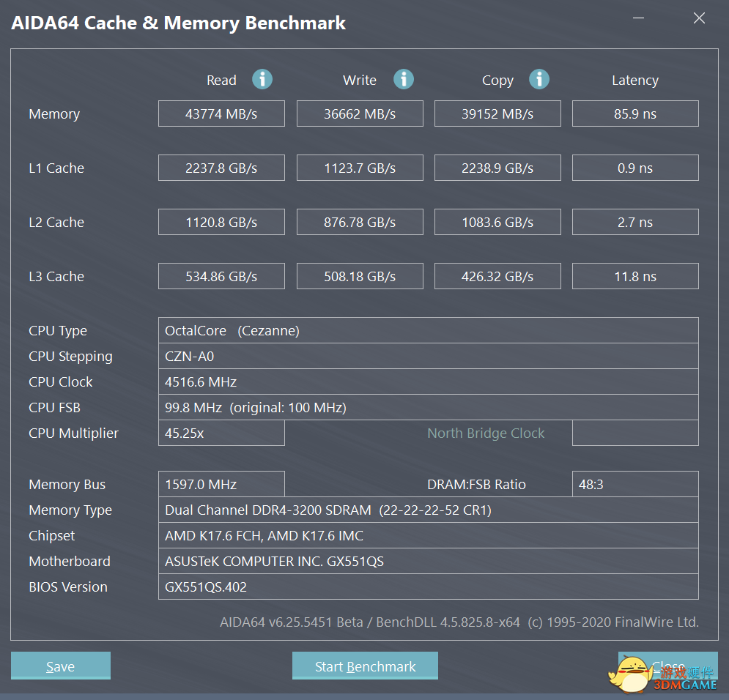Screen dimensions: 729x700
Task: Click the empty North Bridge Clock field
Action: tap(635, 433)
